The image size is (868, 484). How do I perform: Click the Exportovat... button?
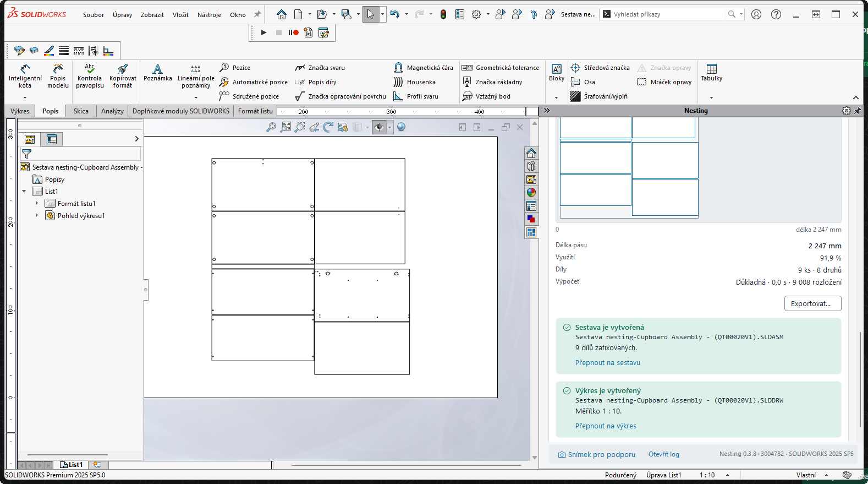click(812, 303)
